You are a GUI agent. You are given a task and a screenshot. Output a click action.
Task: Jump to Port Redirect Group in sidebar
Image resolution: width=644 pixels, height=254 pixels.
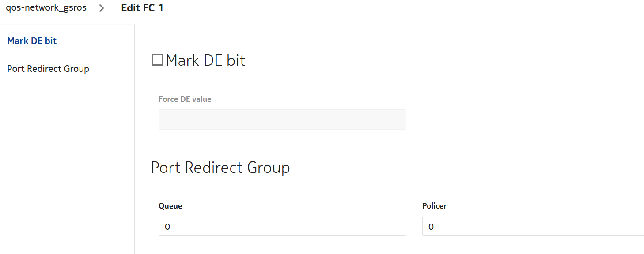[48, 69]
